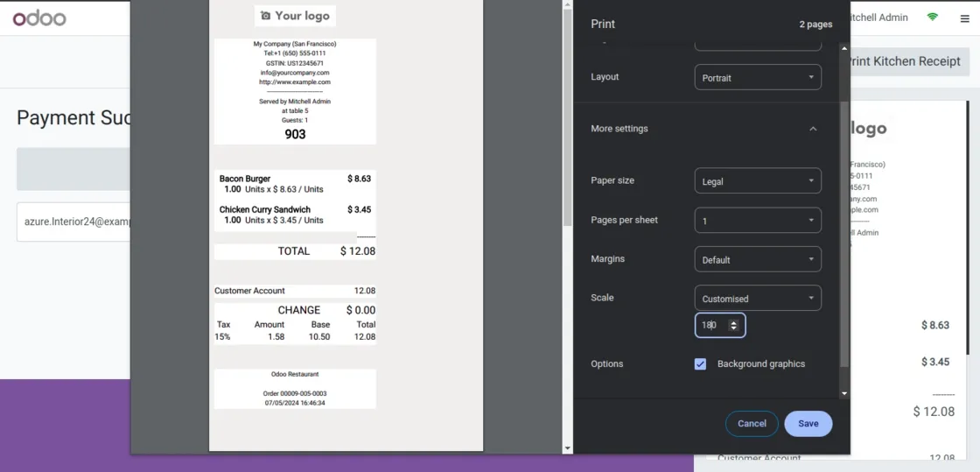Open the hamburger menu icon
The width and height of the screenshot is (980, 472).
(x=965, y=18)
